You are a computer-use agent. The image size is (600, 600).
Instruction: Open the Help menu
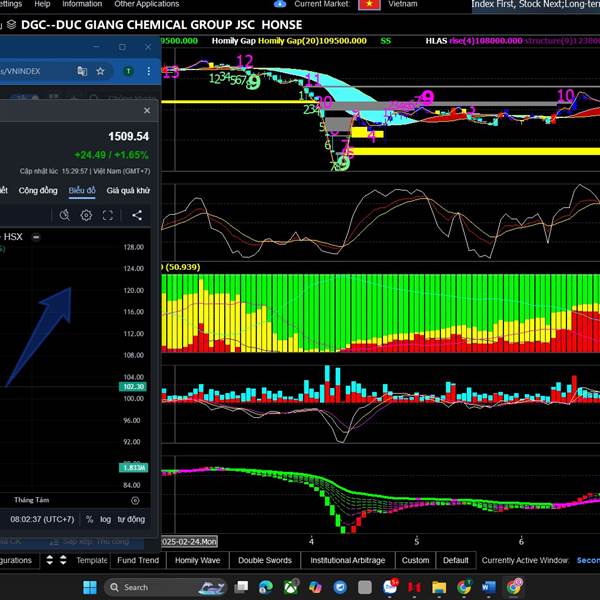(42, 4)
